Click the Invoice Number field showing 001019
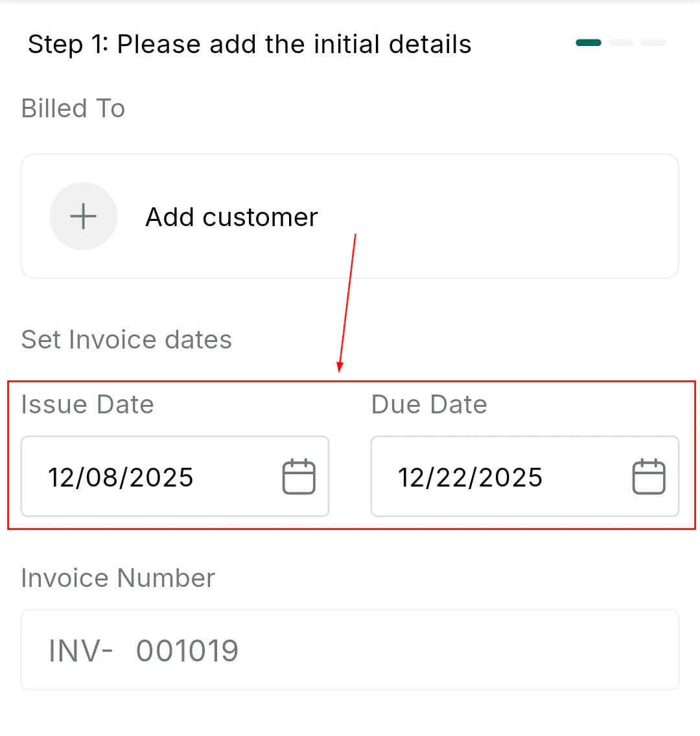700x736 pixels. 350,649
